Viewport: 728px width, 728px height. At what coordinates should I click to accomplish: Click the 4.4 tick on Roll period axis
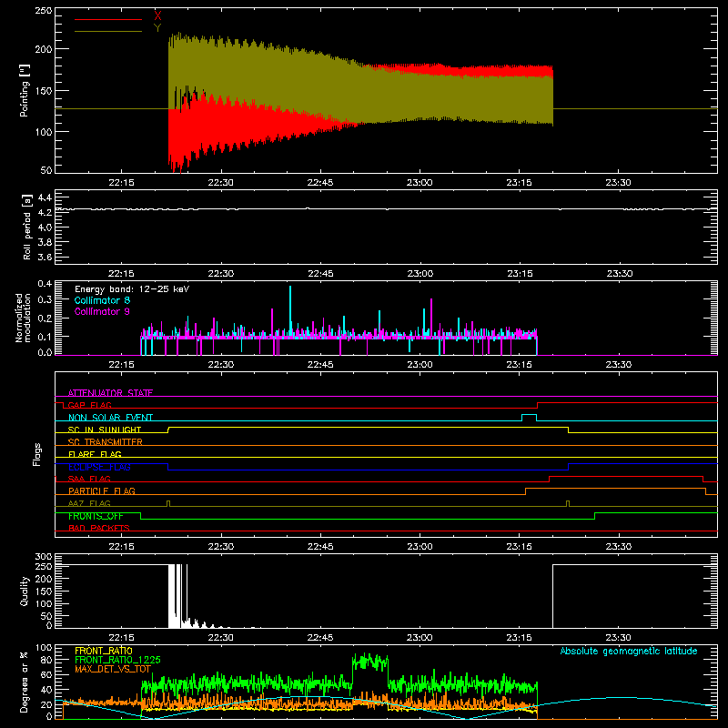click(44, 197)
